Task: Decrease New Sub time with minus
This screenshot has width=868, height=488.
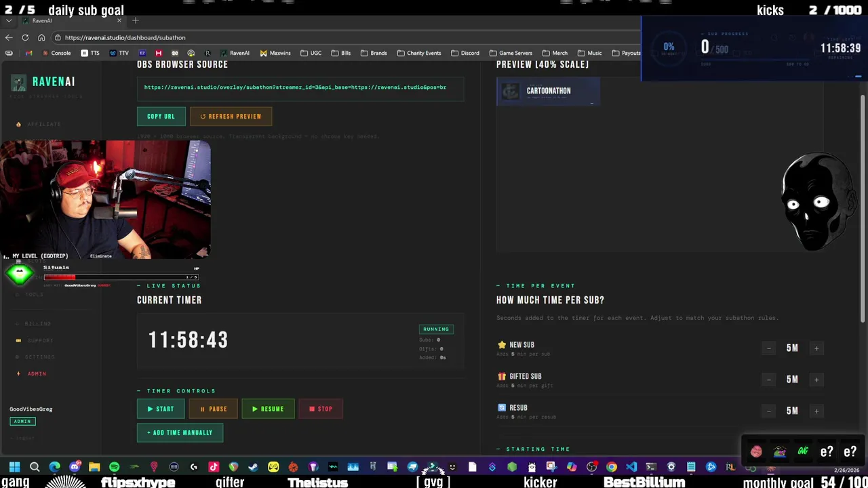Action: point(768,348)
